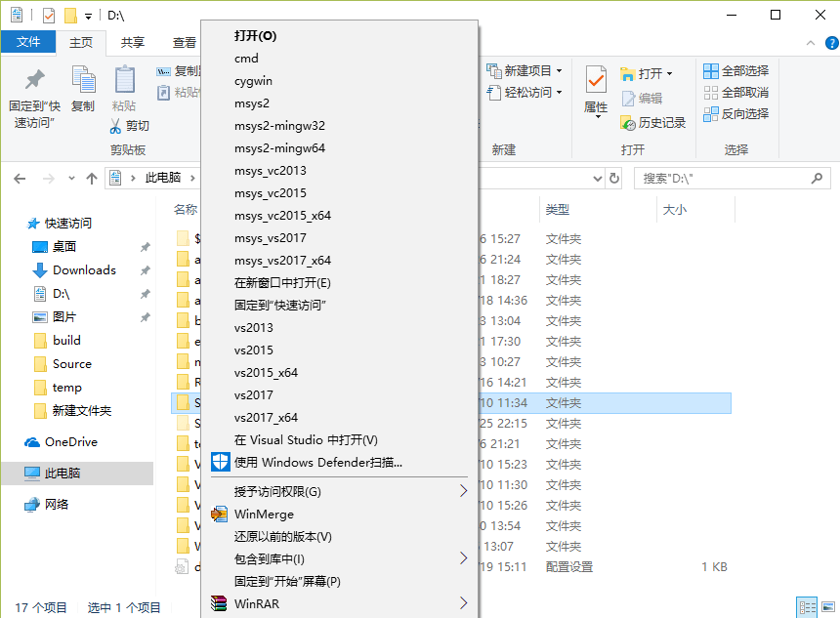This screenshot has height=618, width=840.
Task: Open the 文件 file tab
Action: (28, 42)
